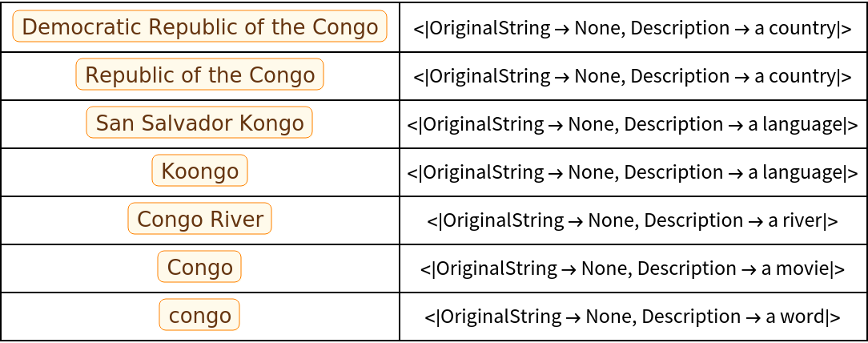Select the Koongo language entity
The width and height of the screenshot is (868, 343).
[x=199, y=171]
